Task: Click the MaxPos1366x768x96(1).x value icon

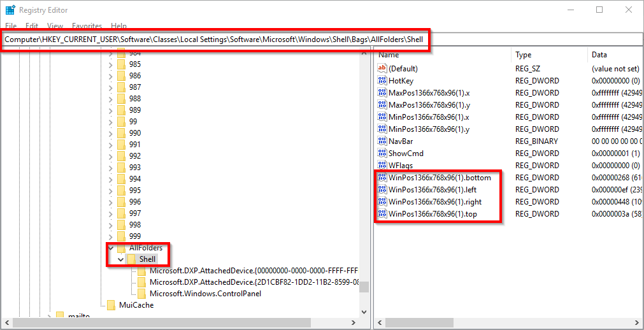Action: tap(382, 92)
